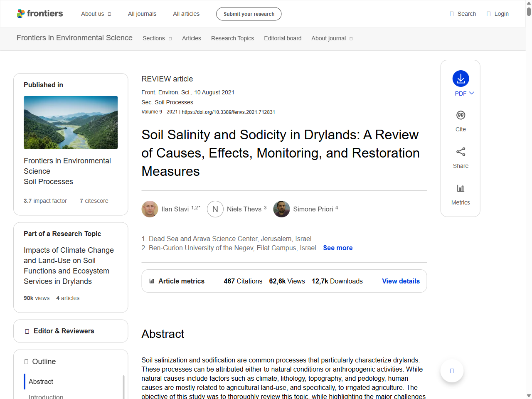Click the See more affiliations link
Viewport: 532px width, 399px height.
pyautogui.click(x=338, y=248)
